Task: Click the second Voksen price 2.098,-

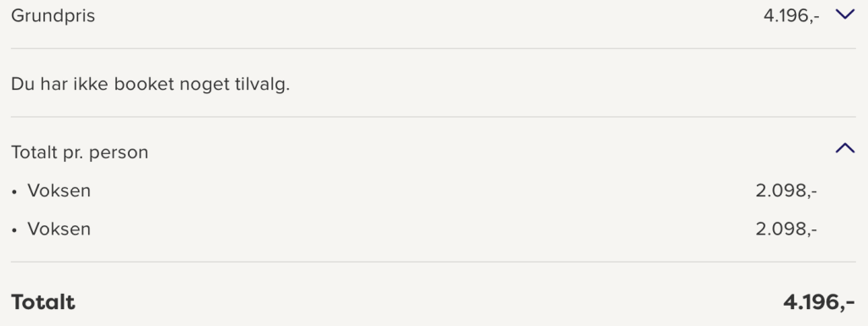Action: click(786, 229)
